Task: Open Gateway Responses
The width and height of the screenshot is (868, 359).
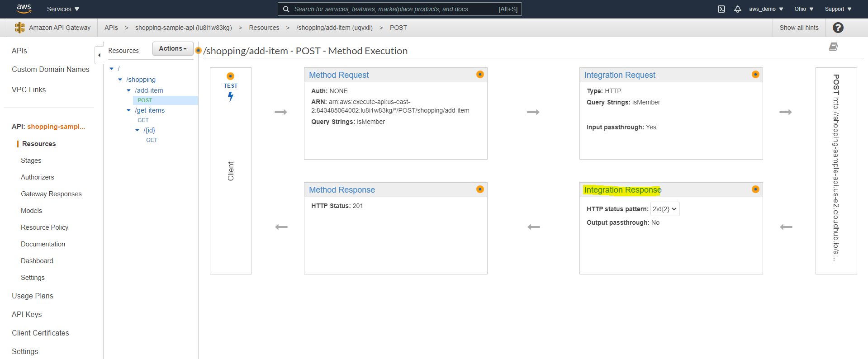Action: tap(51, 194)
